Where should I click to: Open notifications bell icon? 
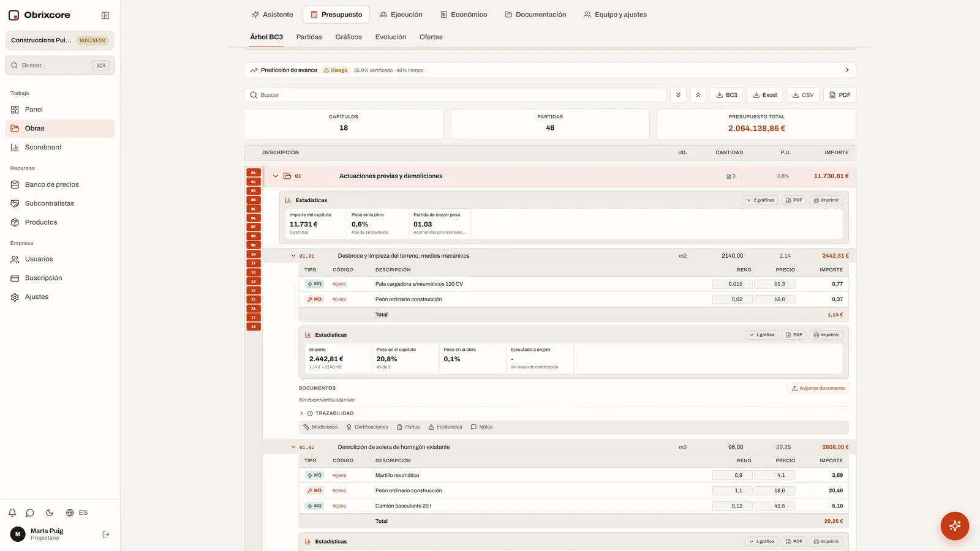[12, 512]
